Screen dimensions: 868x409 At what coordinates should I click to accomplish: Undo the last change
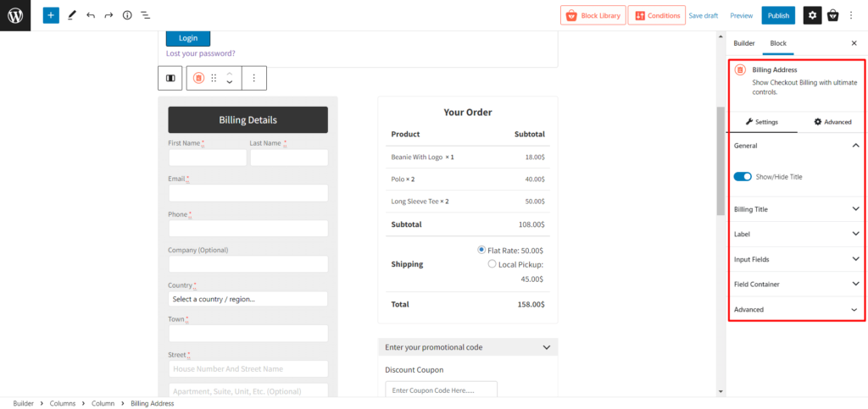click(x=91, y=15)
